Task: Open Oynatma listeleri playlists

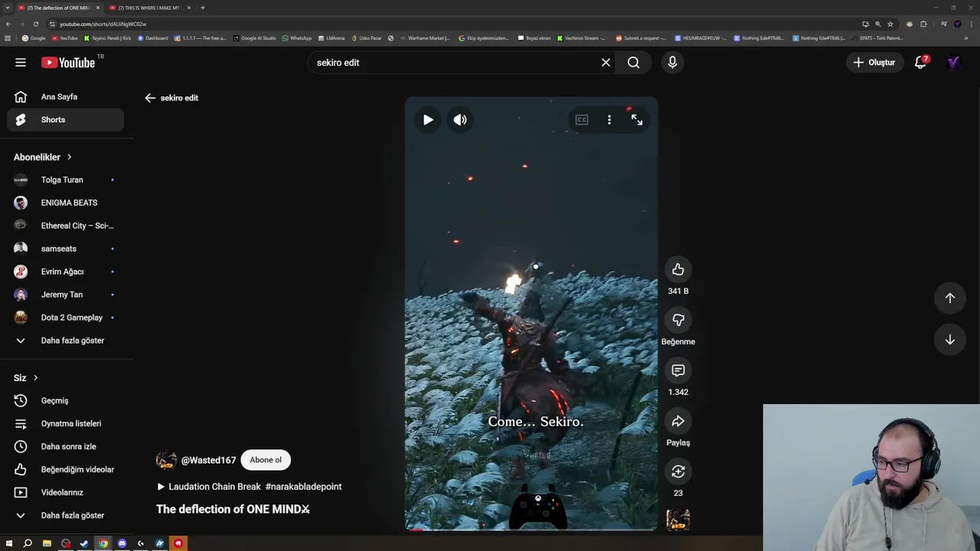Action: [65, 424]
